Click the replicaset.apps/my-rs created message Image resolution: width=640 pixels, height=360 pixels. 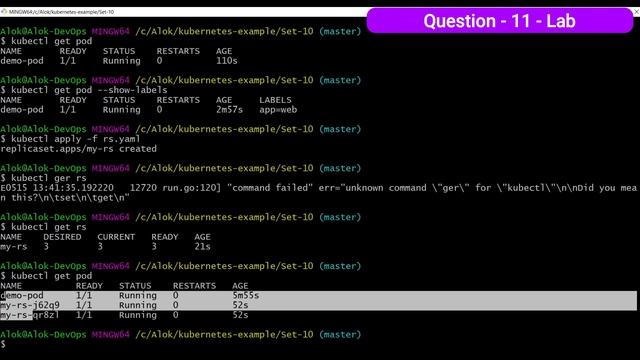(x=78, y=149)
